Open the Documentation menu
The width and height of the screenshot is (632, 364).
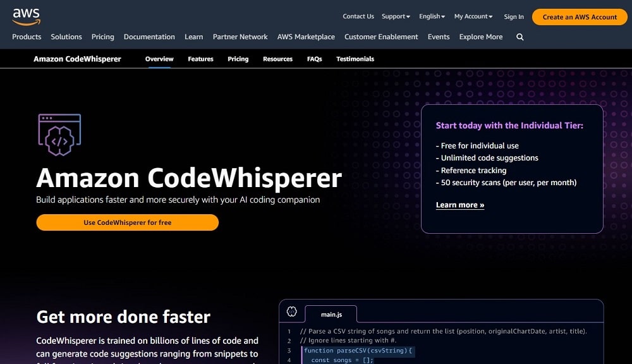149,37
